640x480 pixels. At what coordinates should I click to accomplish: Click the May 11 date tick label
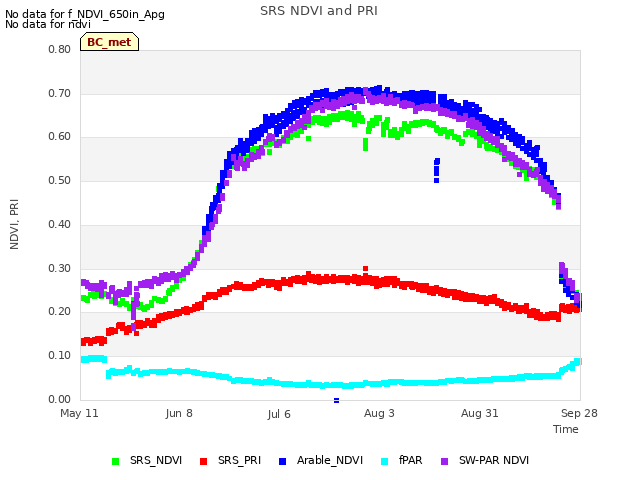coord(79,413)
